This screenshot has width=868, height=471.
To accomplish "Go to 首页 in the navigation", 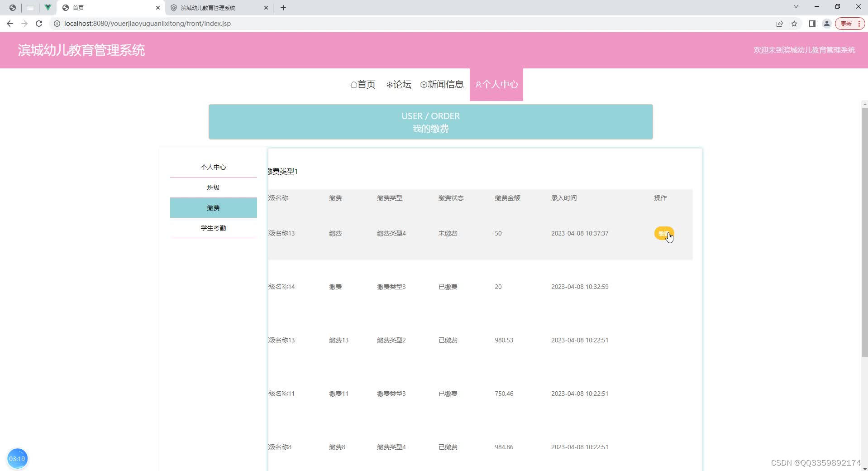I will 363,85.
